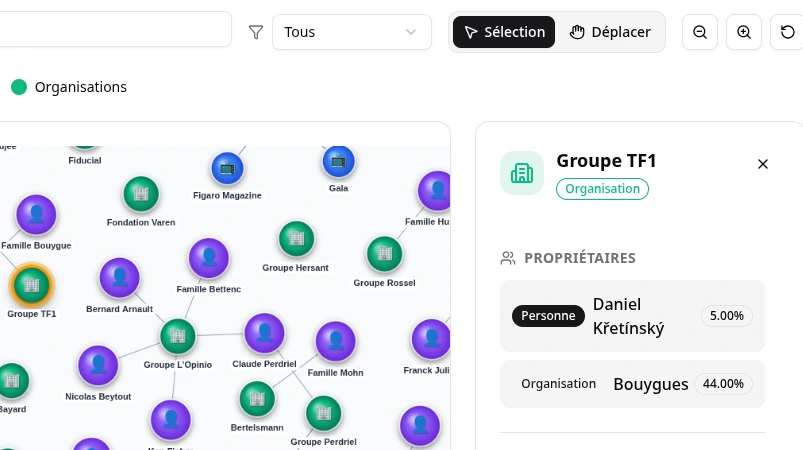Open the Tous filter dropdown
Image resolution: width=803 pixels, height=450 pixels.
pos(351,32)
